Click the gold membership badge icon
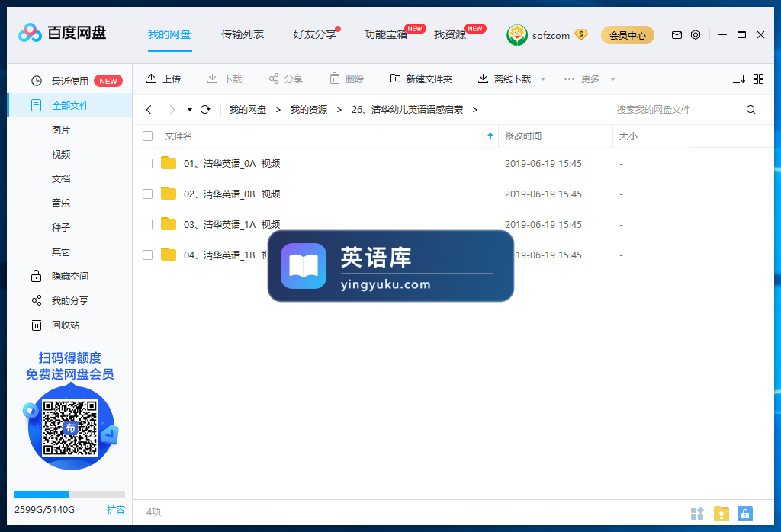 pos(580,34)
